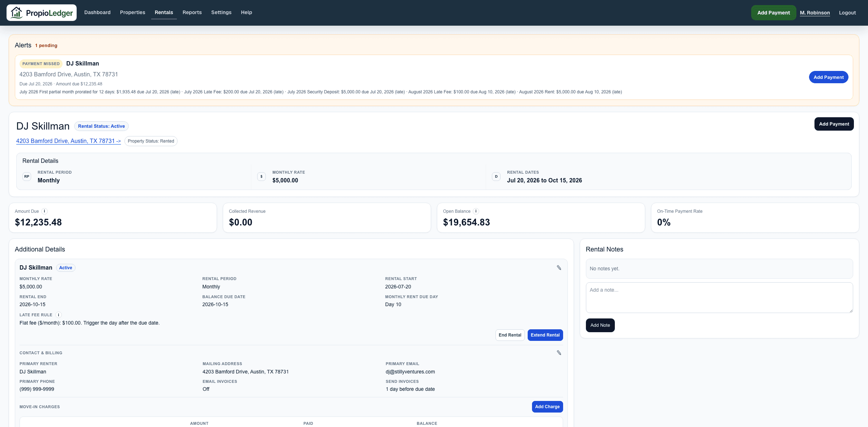This screenshot has height=427, width=868.
Task: Click the D rental dates icon
Action: [x=496, y=177]
